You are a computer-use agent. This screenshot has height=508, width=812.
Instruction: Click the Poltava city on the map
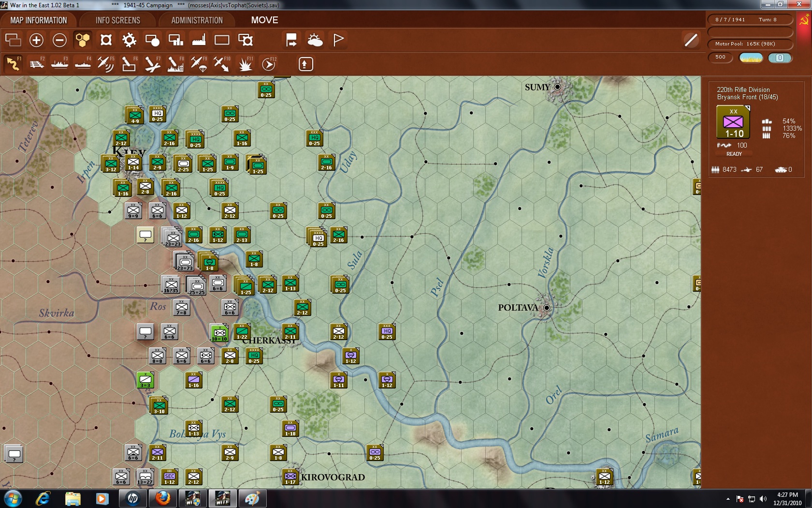pyautogui.click(x=546, y=308)
